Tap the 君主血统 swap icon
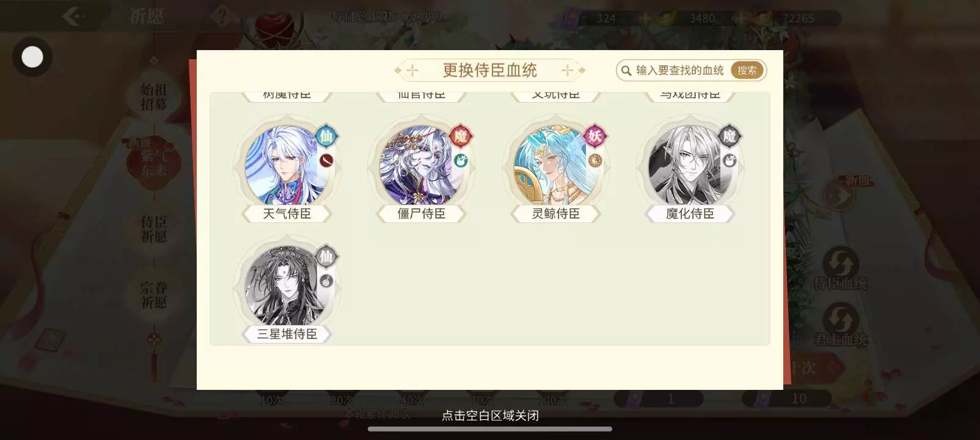 841,319
